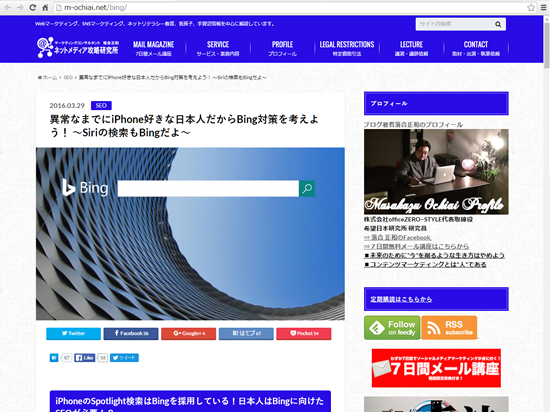
Task: Bookmark this page with the star icon
Action: pos(531,7)
